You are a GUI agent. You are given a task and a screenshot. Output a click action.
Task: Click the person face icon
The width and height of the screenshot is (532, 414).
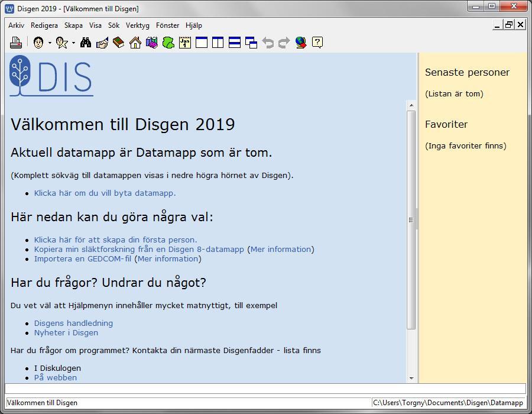coord(38,43)
